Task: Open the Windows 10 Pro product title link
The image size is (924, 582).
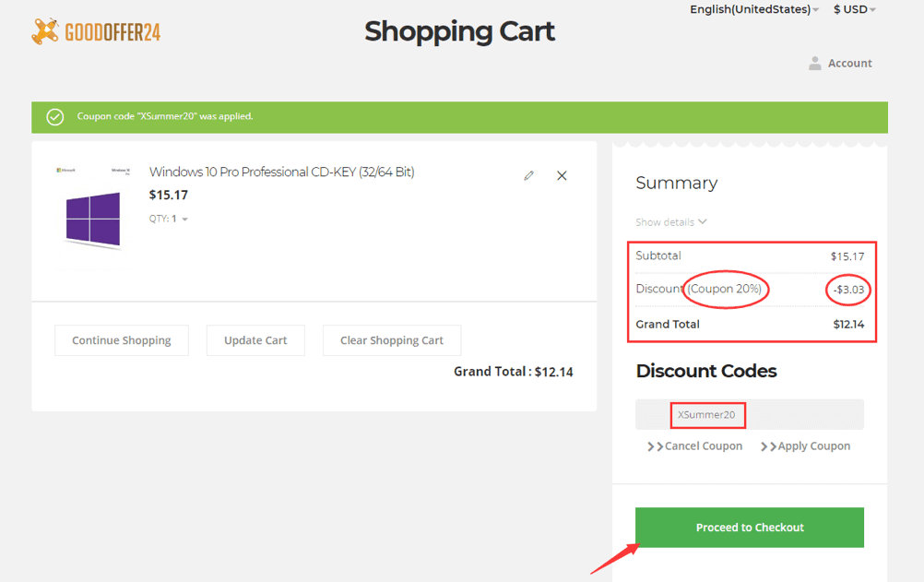Action: click(281, 172)
